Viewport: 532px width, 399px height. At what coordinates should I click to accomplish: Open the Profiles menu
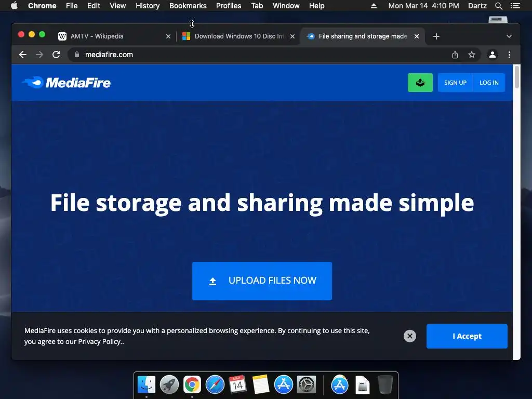coord(229,6)
